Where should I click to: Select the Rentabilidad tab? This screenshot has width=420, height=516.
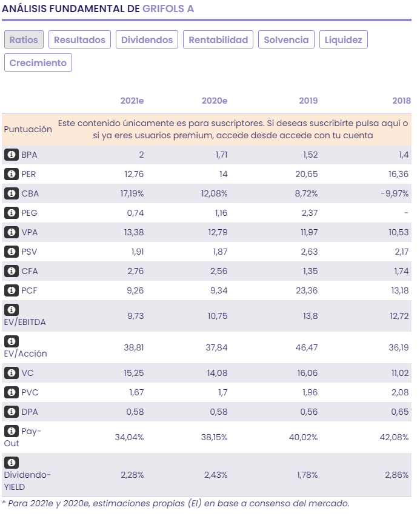tap(218, 40)
